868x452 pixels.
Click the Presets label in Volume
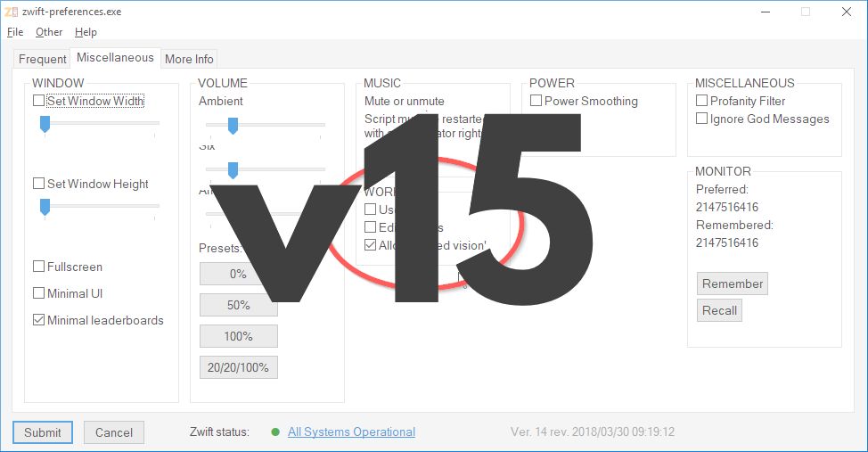(x=220, y=248)
